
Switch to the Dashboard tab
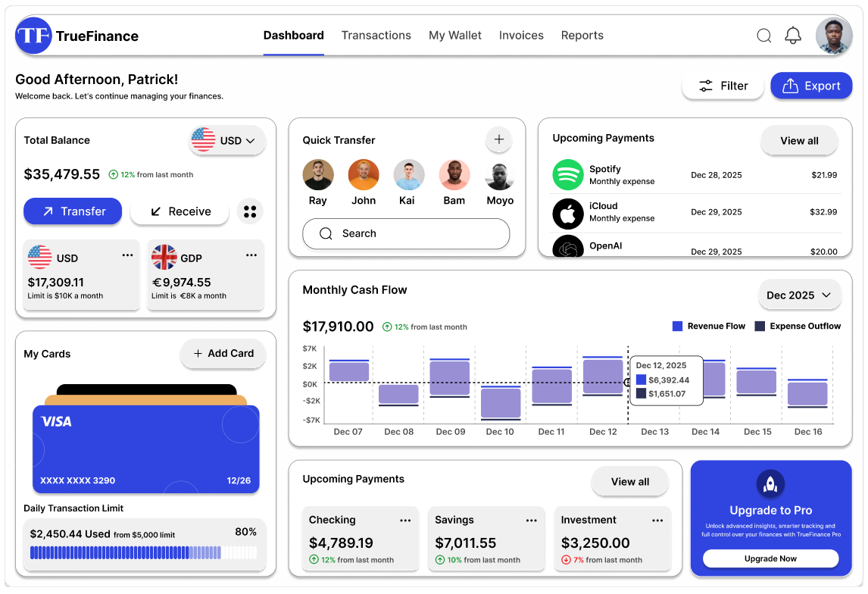[293, 36]
